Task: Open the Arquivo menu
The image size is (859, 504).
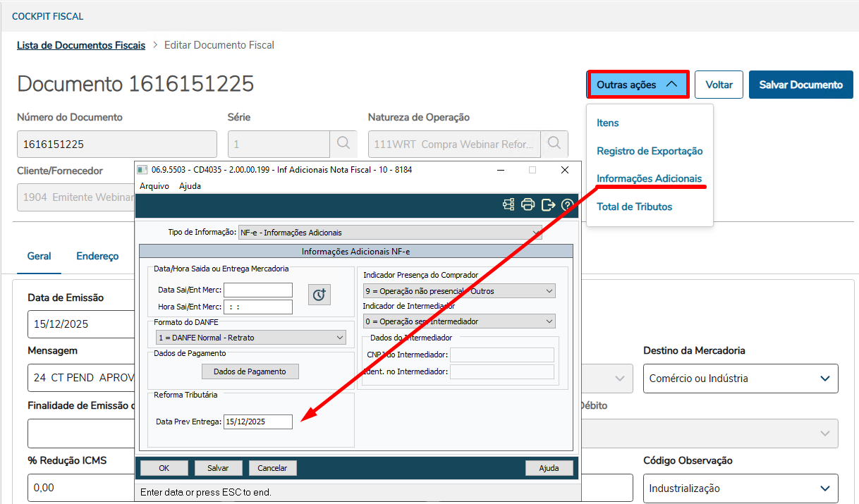Action: (x=154, y=185)
